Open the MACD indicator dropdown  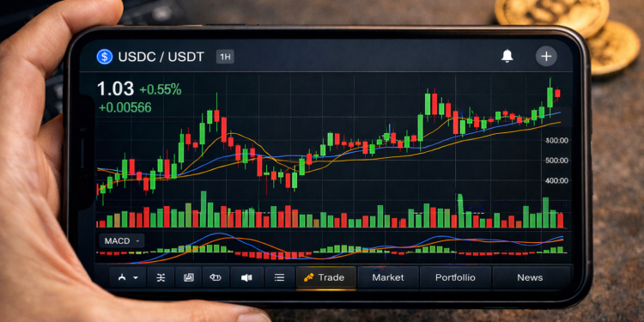(x=122, y=240)
